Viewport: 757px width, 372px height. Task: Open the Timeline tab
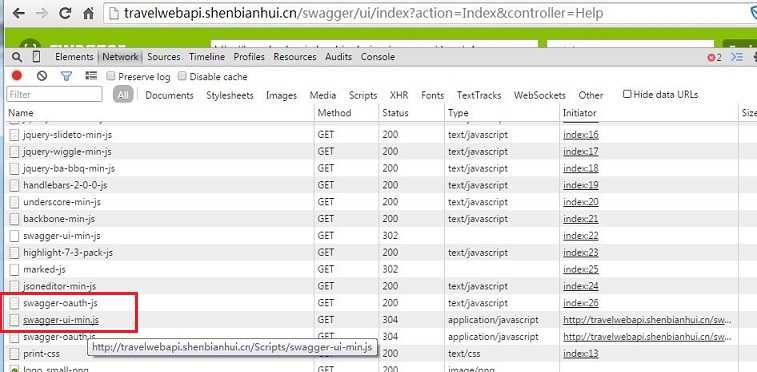(x=207, y=57)
